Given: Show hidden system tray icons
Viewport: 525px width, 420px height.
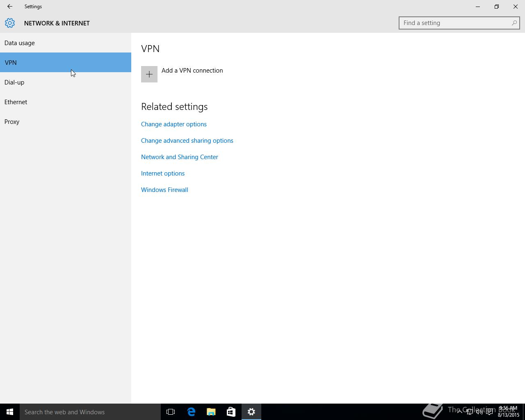Looking at the screenshot, I should pyautogui.click(x=460, y=412).
